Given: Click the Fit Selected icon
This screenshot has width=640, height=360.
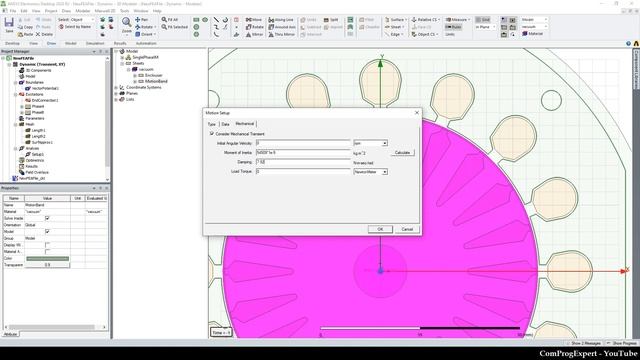Looking at the screenshot, I should [x=174, y=27].
